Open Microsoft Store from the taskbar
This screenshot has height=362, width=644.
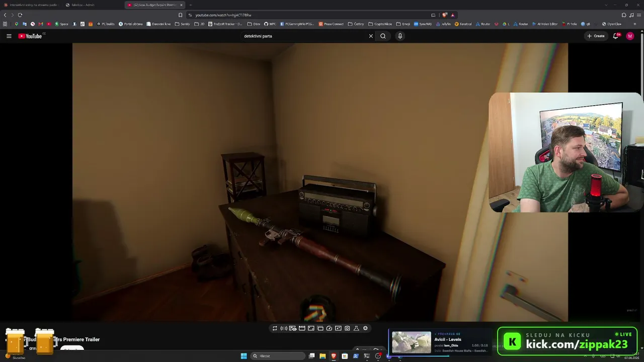(345, 356)
